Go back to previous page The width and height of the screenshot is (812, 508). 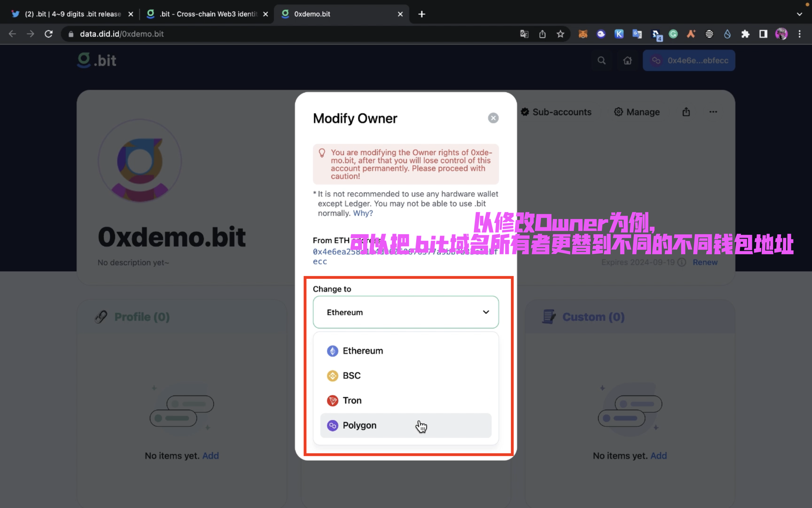tap(12, 34)
